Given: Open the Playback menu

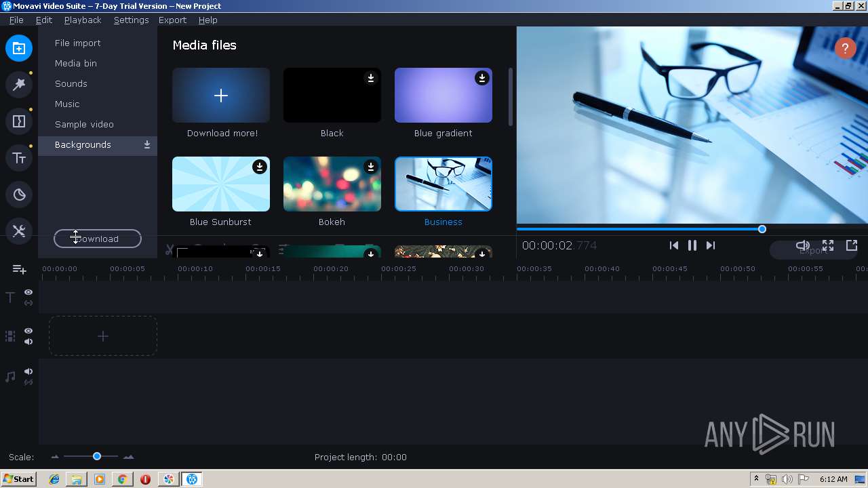Looking at the screenshot, I should (x=83, y=20).
